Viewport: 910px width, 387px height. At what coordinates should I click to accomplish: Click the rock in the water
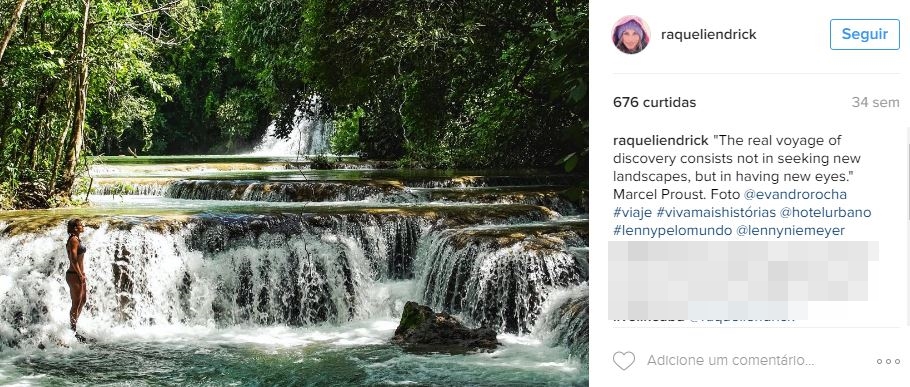(x=444, y=328)
